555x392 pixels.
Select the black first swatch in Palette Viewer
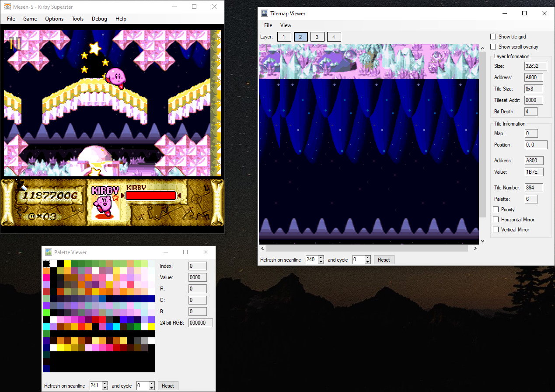[x=46, y=264]
